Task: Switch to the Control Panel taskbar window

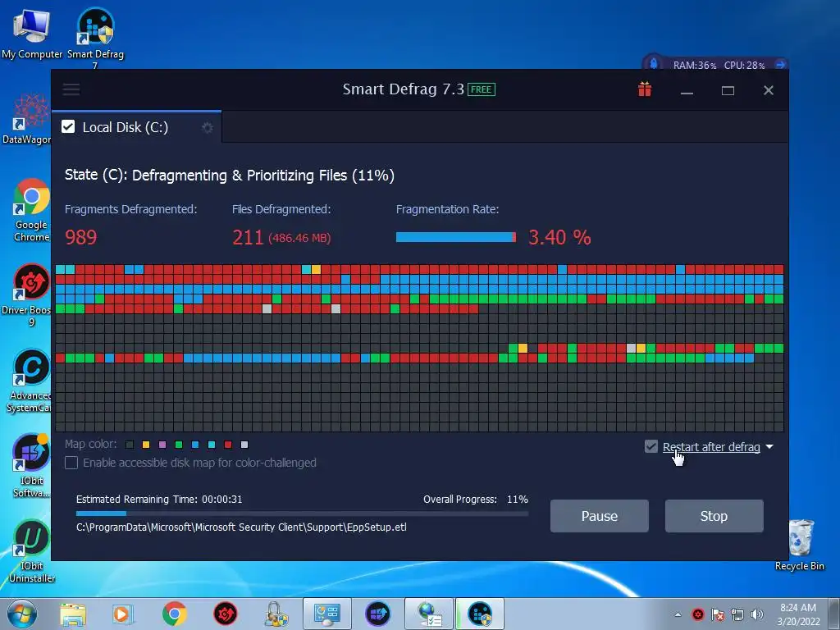Action: coord(327,614)
